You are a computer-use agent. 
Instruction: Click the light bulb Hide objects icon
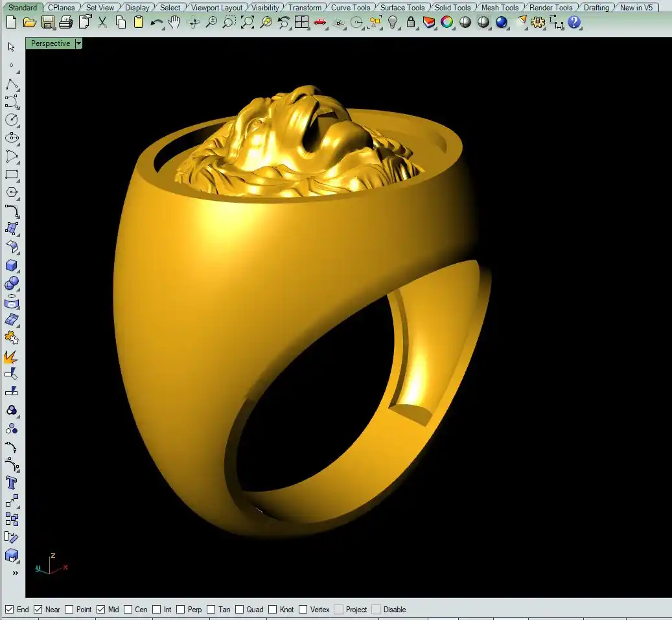393,22
